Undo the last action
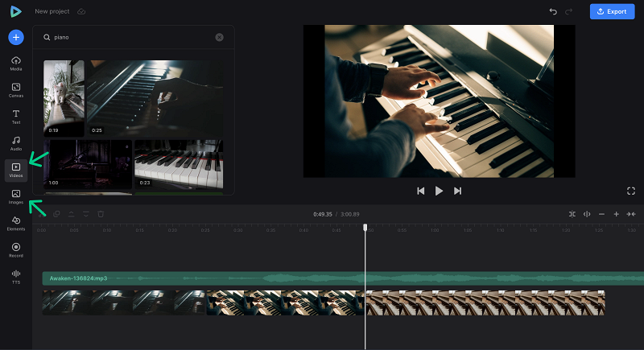The image size is (644, 350). tap(553, 11)
